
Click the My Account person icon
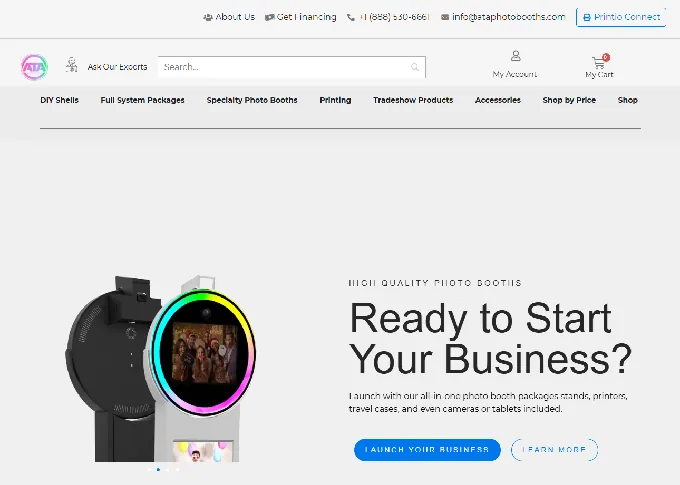(516, 56)
